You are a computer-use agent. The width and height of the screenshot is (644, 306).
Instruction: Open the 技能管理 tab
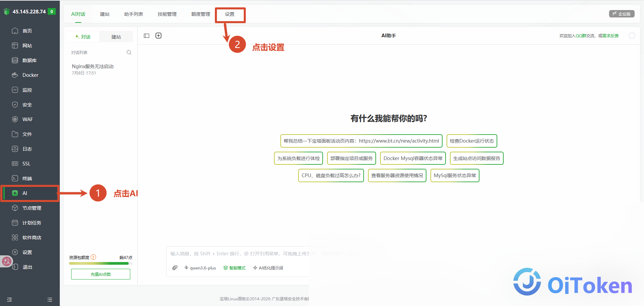(167, 14)
